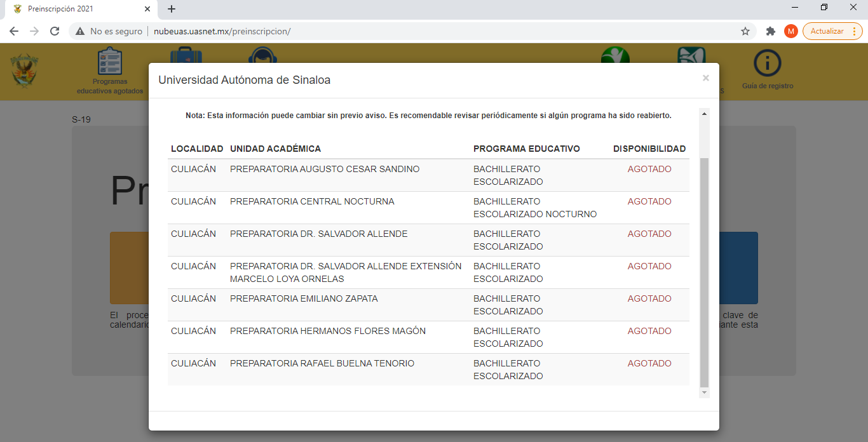Bookmark this page with the star icon
The image size is (868, 442).
(745, 31)
